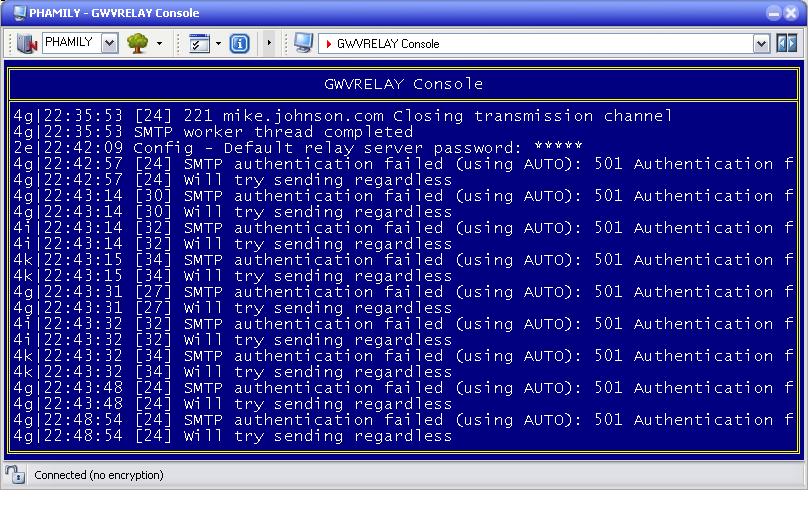Open the PHAMILY server dropdown
Viewport: 808px width, 512px height.
(x=109, y=43)
